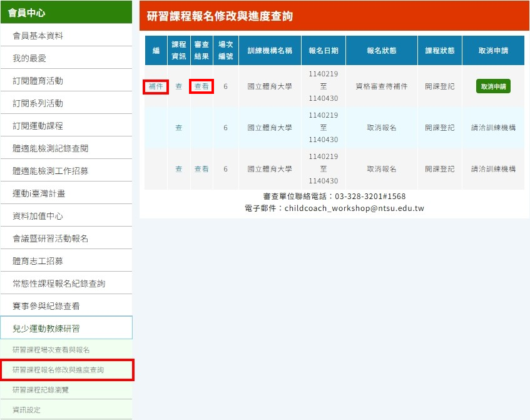Image resolution: width=530 pixels, height=420 pixels.
Task: Open 我的最愛 sidebar item
Action: pos(66,58)
